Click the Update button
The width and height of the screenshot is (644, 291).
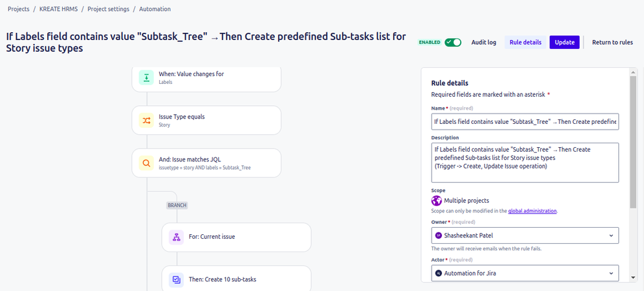[x=565, y=43]
